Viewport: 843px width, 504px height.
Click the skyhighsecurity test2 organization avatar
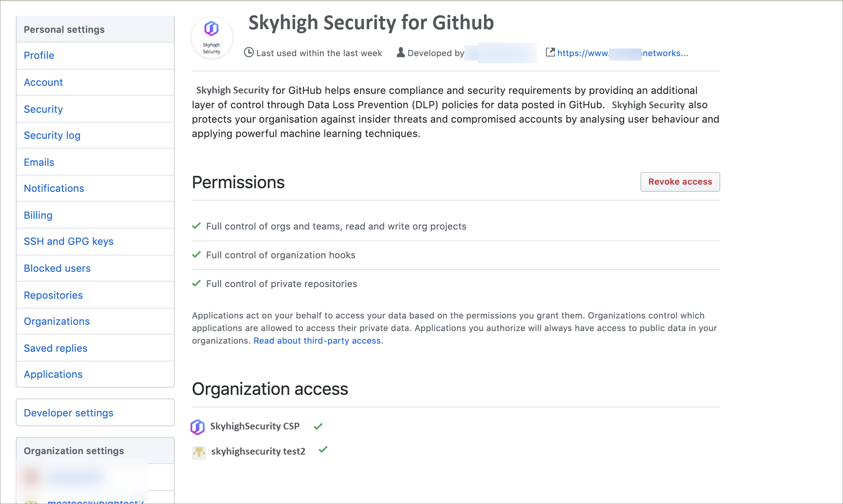pos(199,452)
